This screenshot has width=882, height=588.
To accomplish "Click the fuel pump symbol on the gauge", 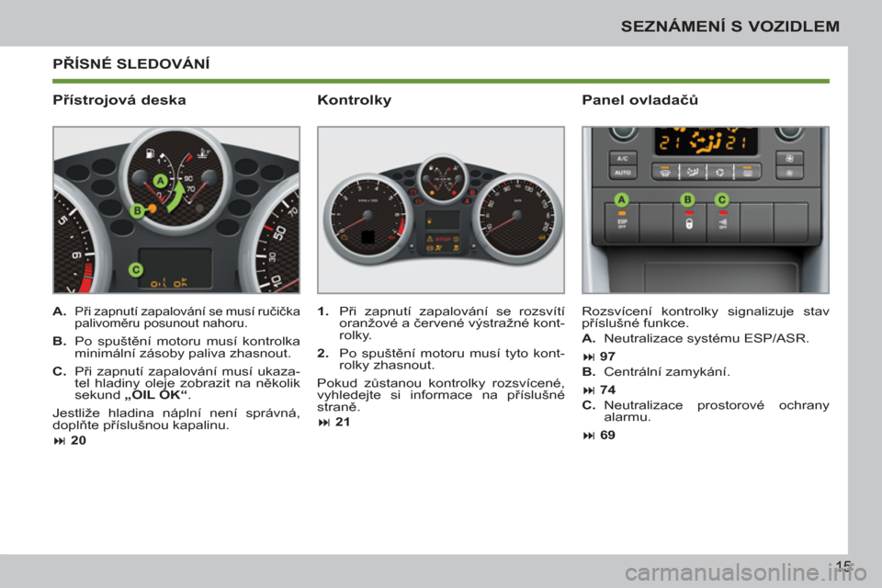I will pyautogui.click(x=149, y=153).
